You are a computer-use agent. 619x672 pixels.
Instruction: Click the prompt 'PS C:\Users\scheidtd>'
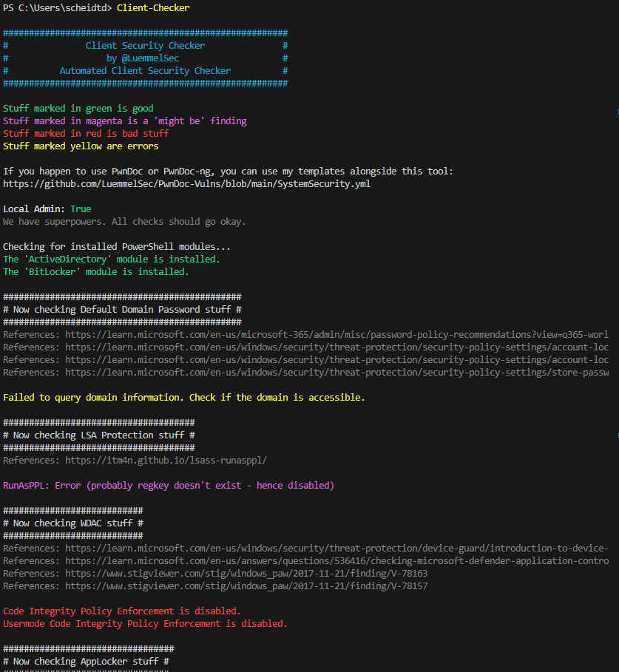(58, 8)
